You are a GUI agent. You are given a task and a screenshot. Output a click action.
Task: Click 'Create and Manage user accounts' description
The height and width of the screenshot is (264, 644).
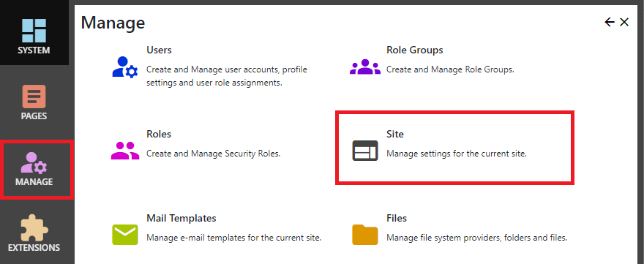coord(227,76)
